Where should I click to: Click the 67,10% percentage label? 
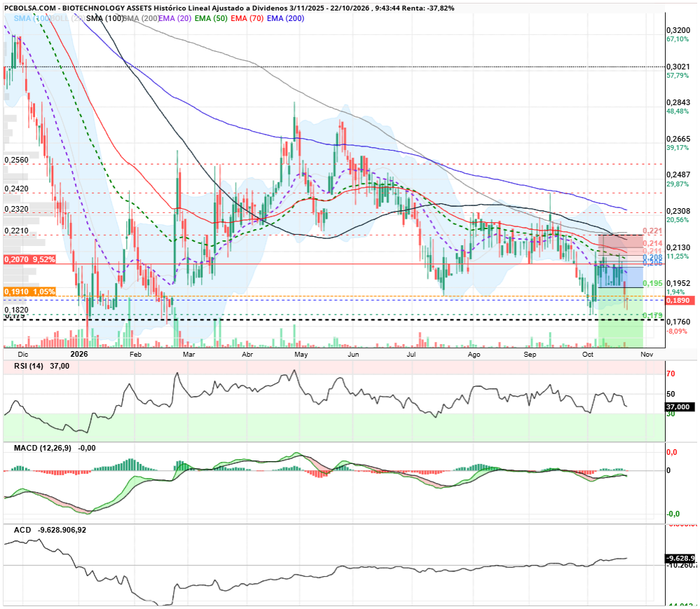(678, 39)
